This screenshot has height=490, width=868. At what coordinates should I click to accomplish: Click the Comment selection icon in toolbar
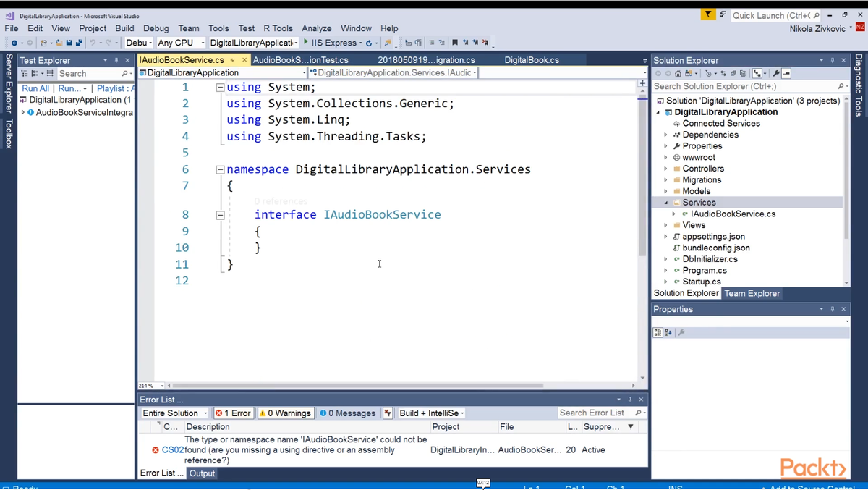[432, 43]
